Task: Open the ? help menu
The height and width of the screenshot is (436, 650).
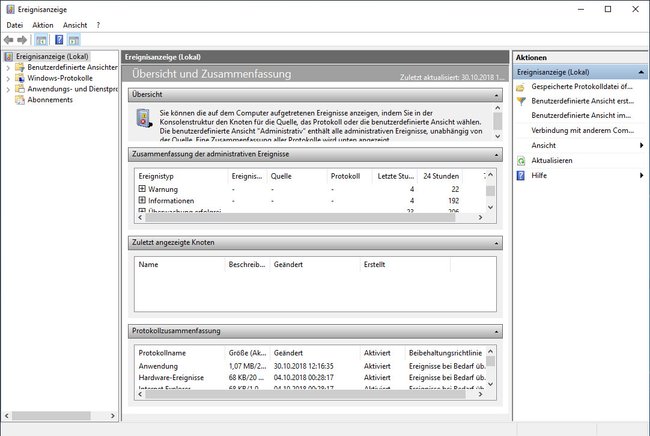Action: tap(98, 25)
